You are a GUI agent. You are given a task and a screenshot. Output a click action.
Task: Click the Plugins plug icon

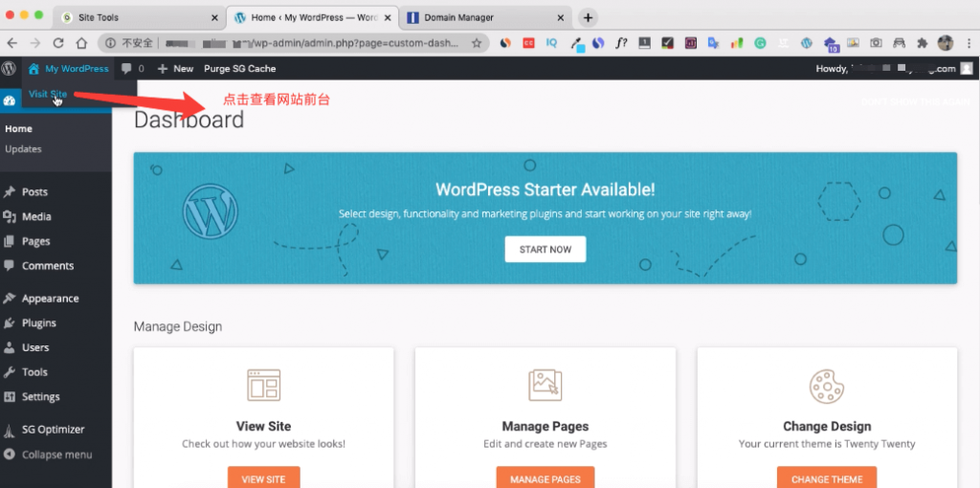click(9, 323)
